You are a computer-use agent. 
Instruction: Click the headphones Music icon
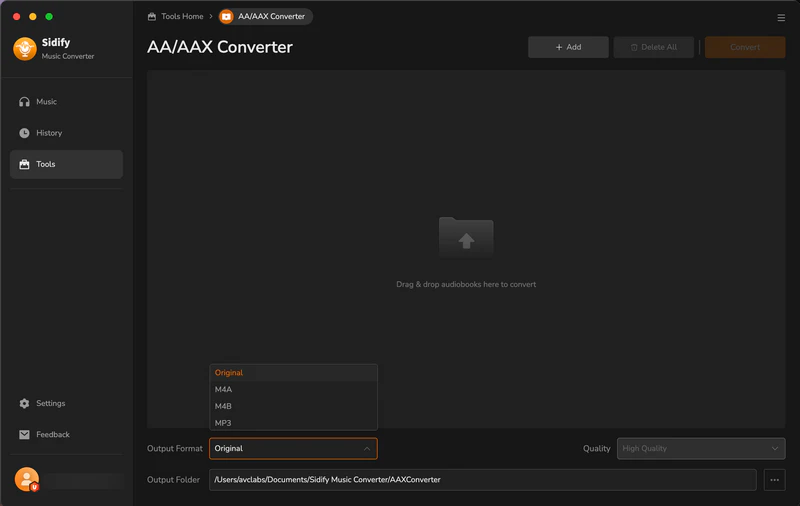[24, 102]
